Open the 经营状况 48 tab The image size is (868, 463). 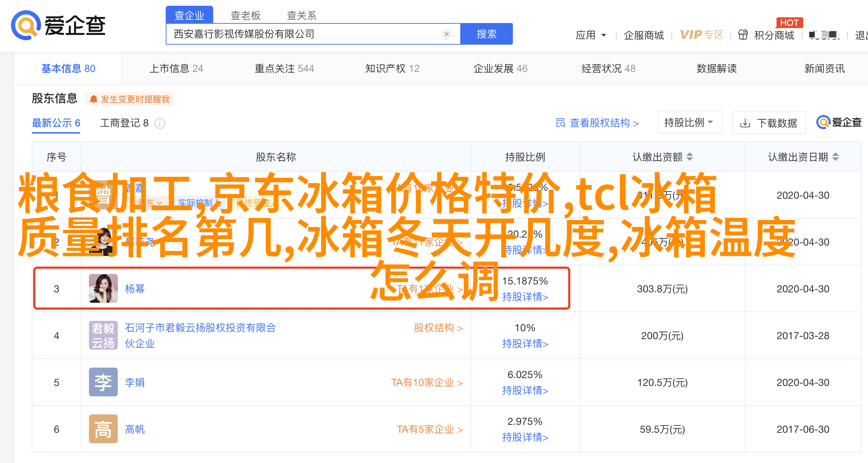click(609, 68)
